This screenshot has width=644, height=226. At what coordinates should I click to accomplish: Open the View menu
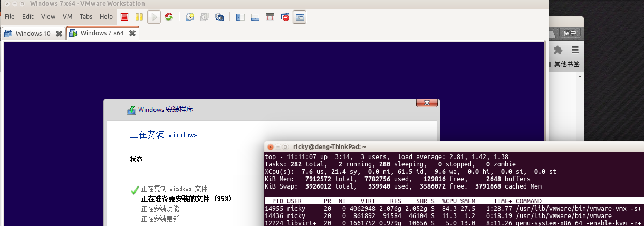tap(48, 17)
